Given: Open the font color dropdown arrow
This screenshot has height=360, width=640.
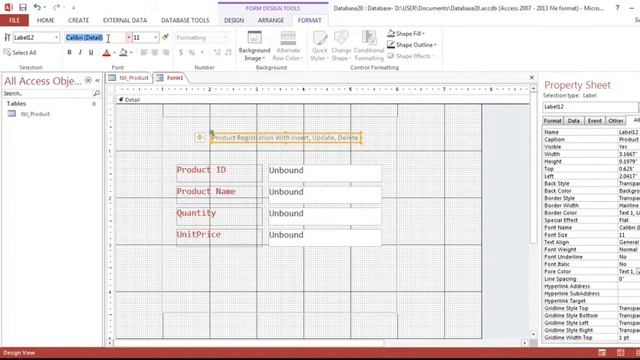Looking at the screenshot, I should (x=114, y=53).
